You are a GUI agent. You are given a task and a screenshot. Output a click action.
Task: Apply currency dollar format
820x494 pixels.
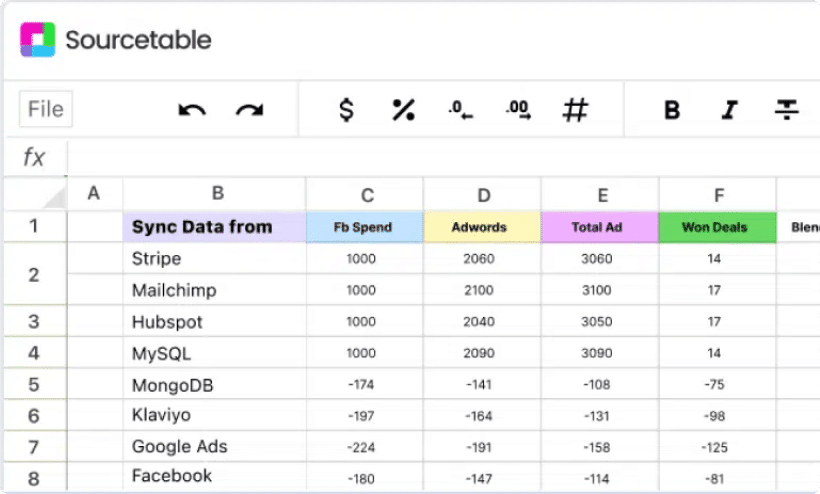[x=346, y=110]
